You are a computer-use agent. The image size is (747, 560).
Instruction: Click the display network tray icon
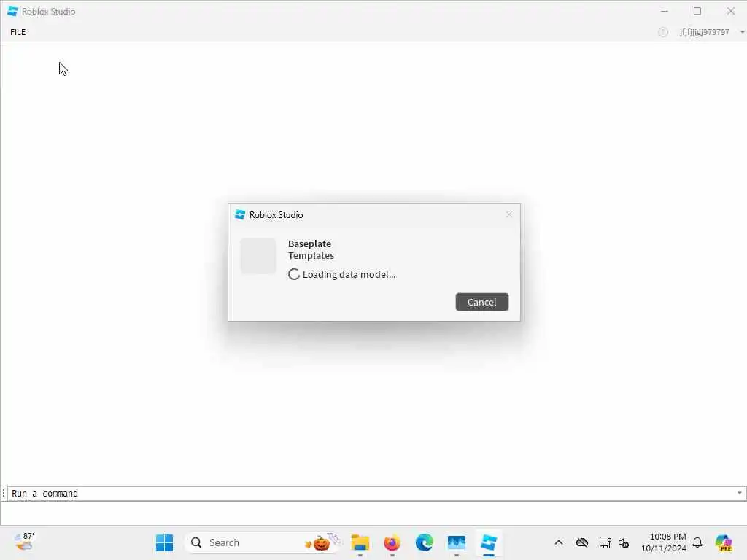point(605,542)
